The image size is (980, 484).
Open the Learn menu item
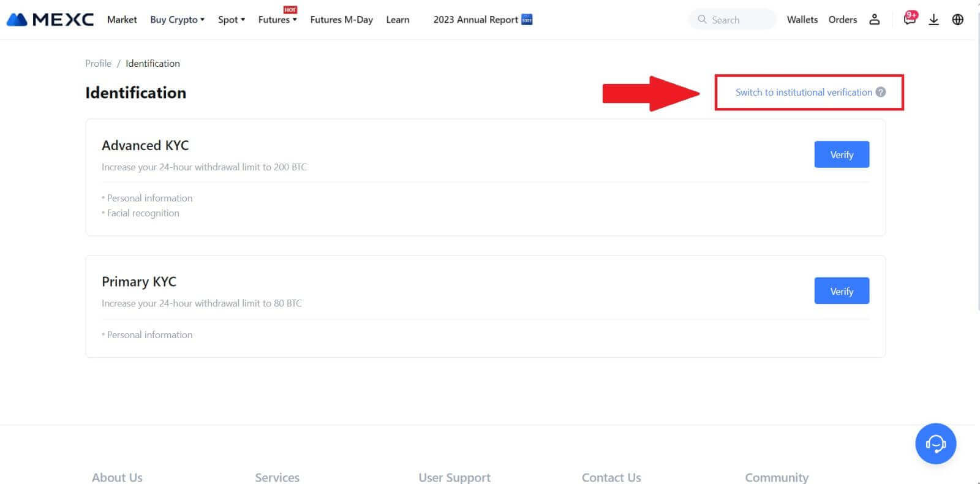point(398,20)
